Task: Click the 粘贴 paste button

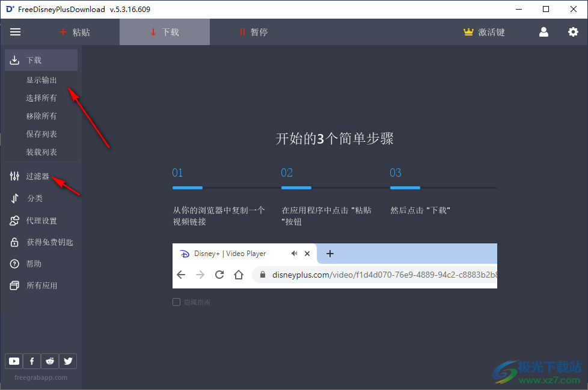Action: pos(75,32)
